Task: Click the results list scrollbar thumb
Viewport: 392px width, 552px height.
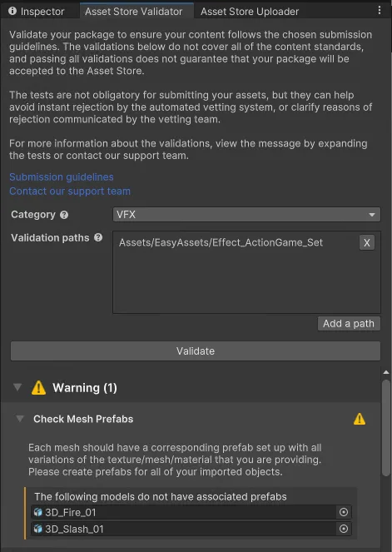Action: click(x=386, y=428)
